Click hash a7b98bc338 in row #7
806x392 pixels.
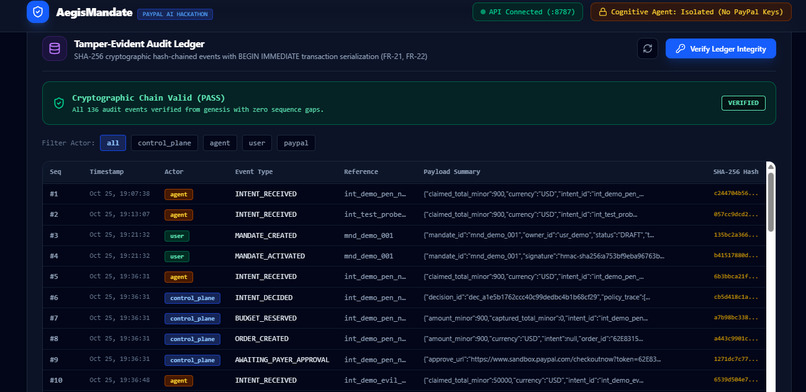click(736, 318)
